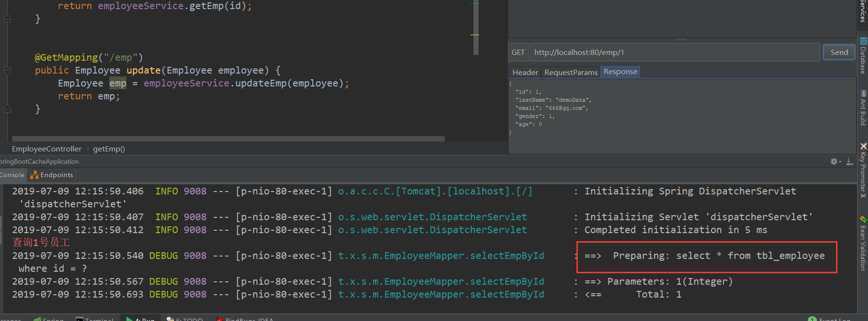Click the "id": 1 response line
868x321 pixels.
[528, 92]
